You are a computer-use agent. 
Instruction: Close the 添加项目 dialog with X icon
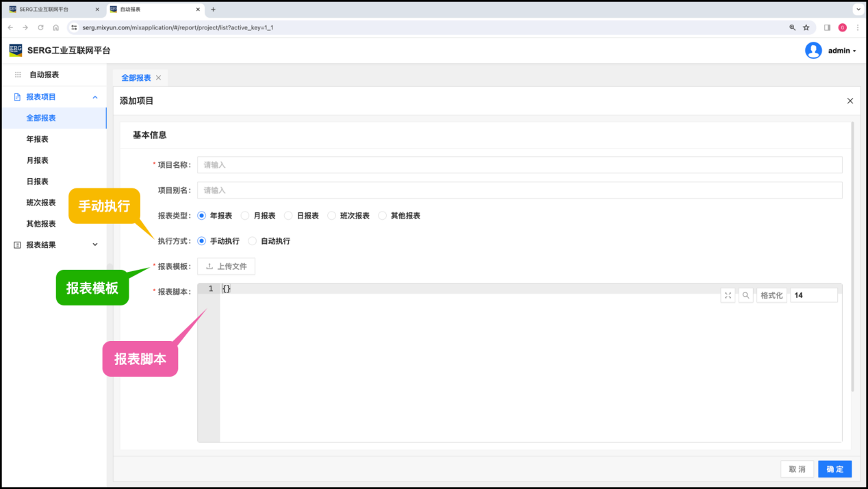click(x=850, y=101)
